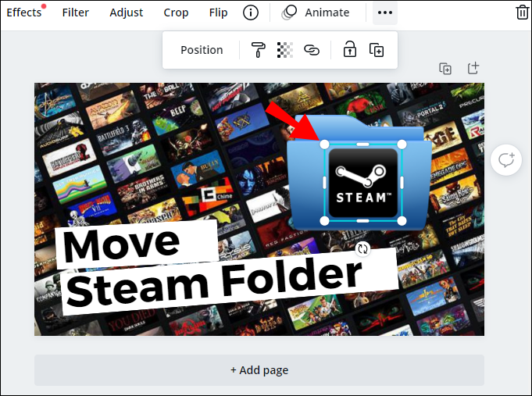532x396 pixels.
Task: Open the transparency checkerboard icon
Action: (x=285, y=50)
